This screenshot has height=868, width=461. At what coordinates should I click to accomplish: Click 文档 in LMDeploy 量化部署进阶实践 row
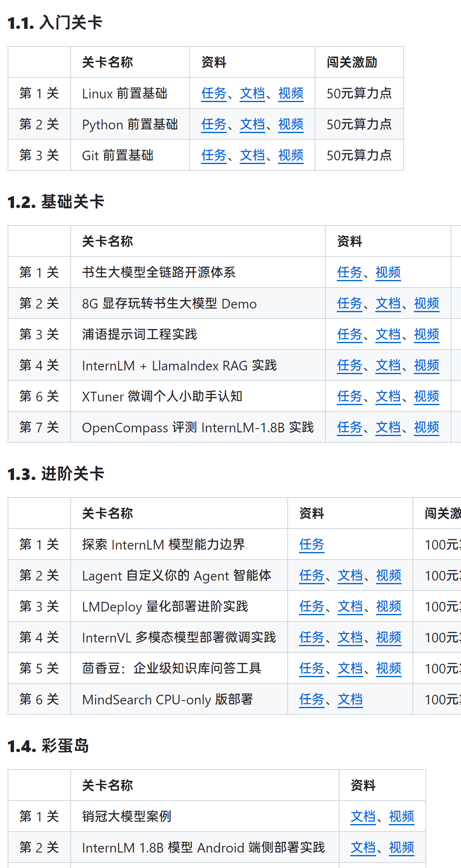click(350, 606)
